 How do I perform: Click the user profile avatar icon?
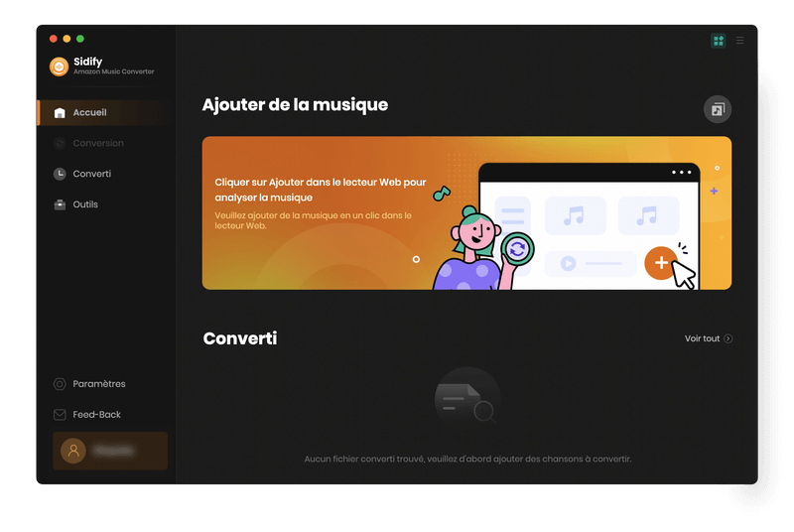72,451
